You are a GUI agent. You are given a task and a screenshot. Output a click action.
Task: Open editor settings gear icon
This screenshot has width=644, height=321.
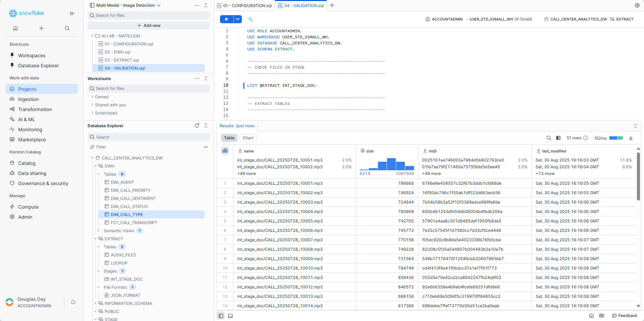pyautogui.click(x=637, y=5)
